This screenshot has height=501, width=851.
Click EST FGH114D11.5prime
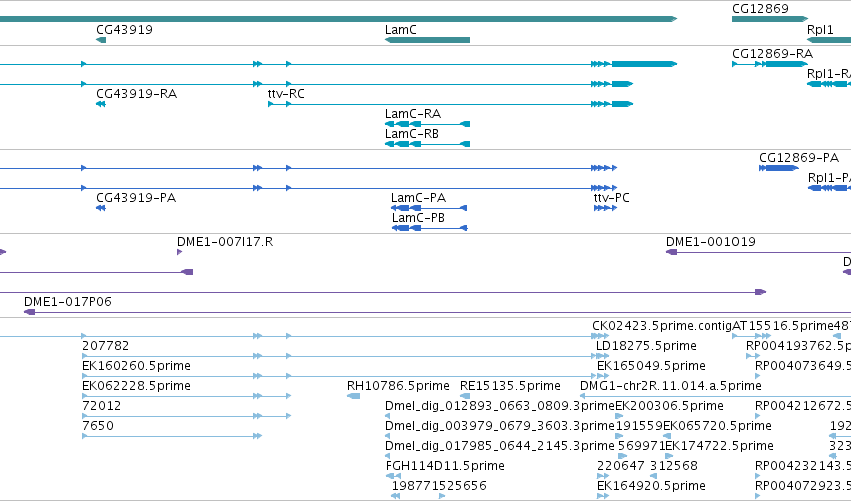(x=445, y=466)
